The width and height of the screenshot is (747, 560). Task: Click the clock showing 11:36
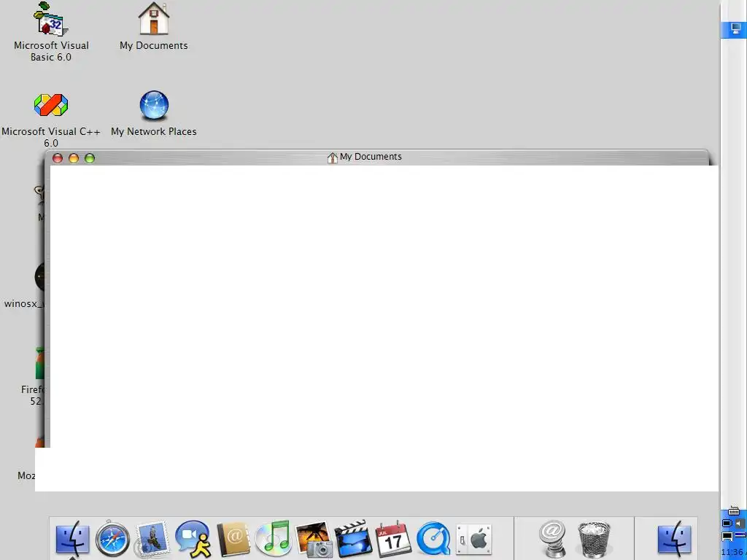coord(732,553)
